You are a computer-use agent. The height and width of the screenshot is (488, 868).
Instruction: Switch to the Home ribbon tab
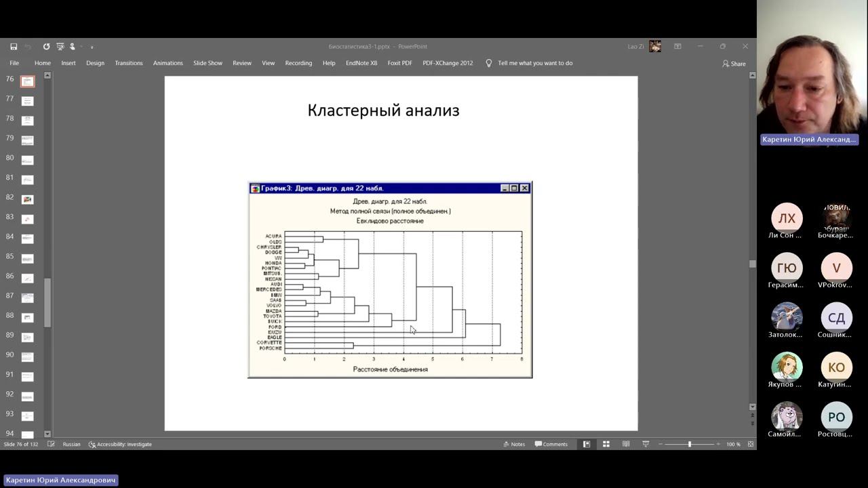(x=43, y=63)
